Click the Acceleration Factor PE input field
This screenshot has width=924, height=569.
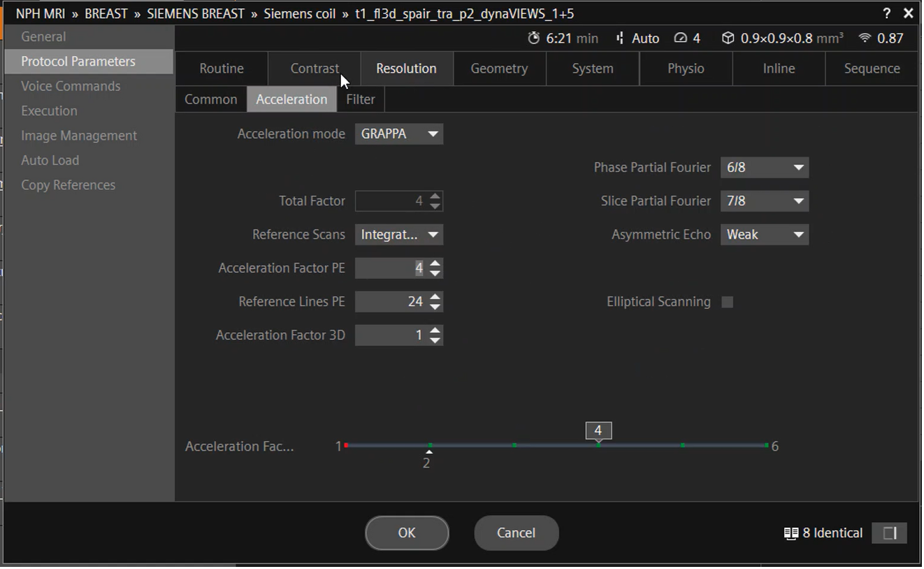click(392, 268)
